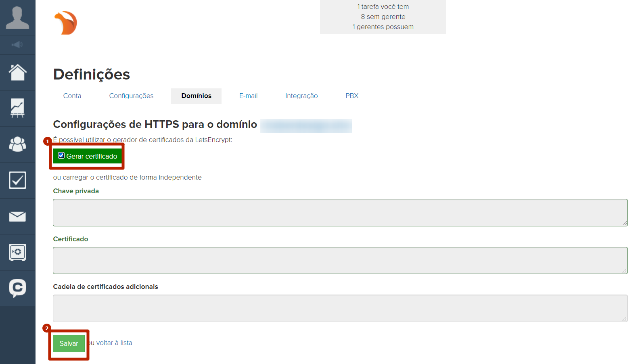Click inside the Chave privada text area
Viewport: 642px width, 364px height.
[x=340, y=213]
